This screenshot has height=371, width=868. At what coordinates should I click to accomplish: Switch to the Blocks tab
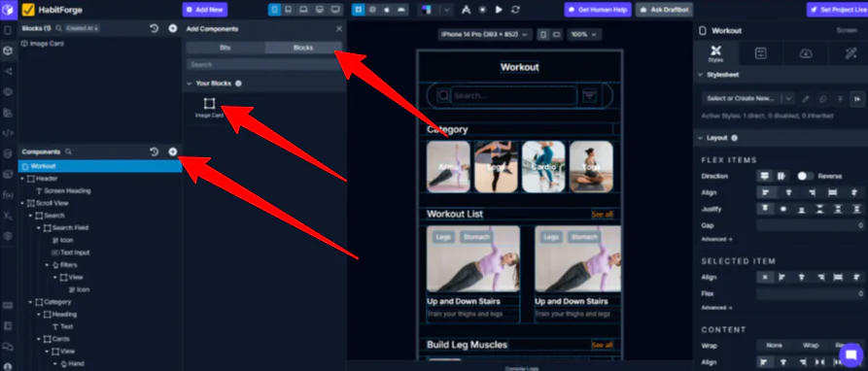[303, 48]
